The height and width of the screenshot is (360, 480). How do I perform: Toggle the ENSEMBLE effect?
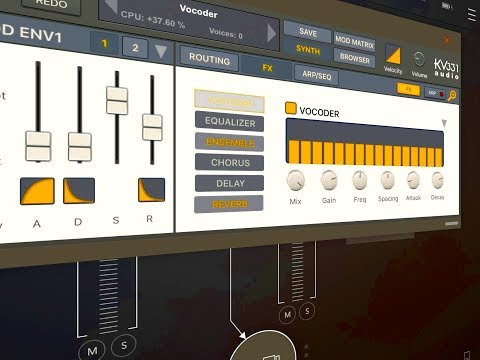[230, 142]
